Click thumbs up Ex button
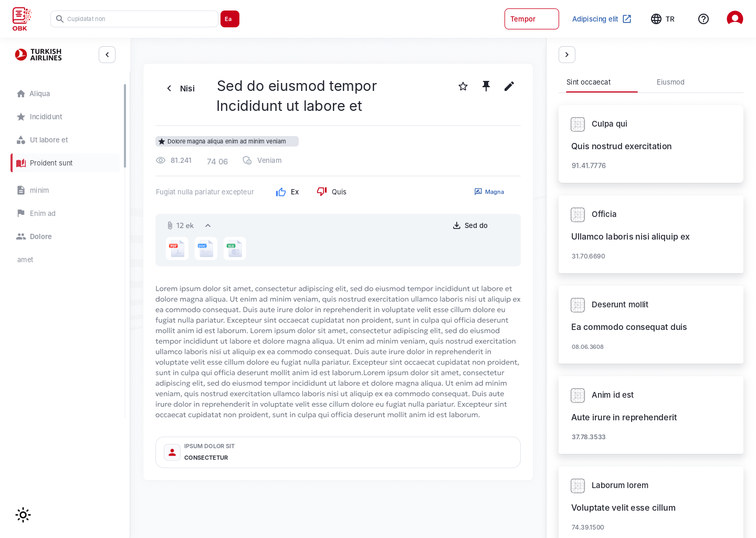756x538 pixels. (287, 192)
